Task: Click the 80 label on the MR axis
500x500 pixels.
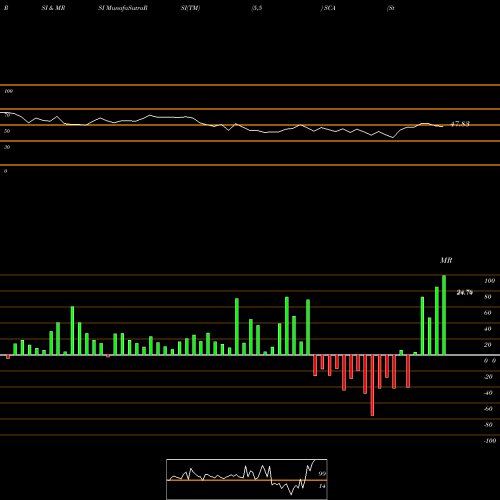Action: (488, 297)
